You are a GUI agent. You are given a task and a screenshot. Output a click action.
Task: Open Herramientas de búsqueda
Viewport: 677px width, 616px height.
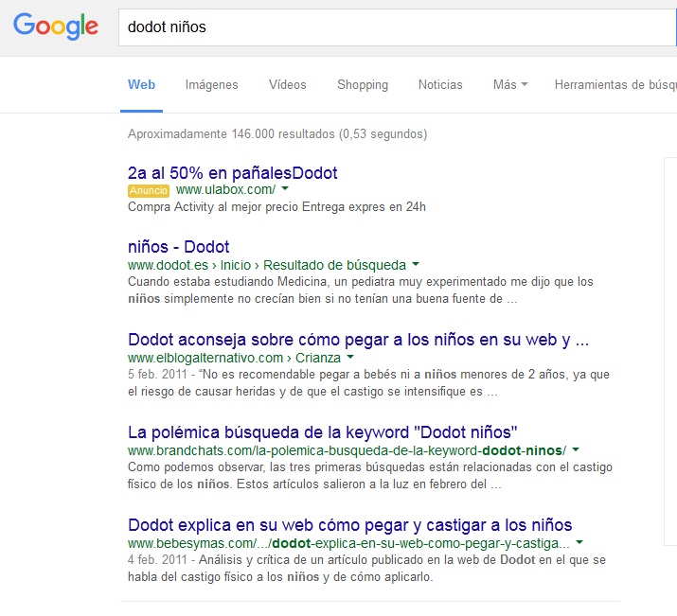click(615, 84)
